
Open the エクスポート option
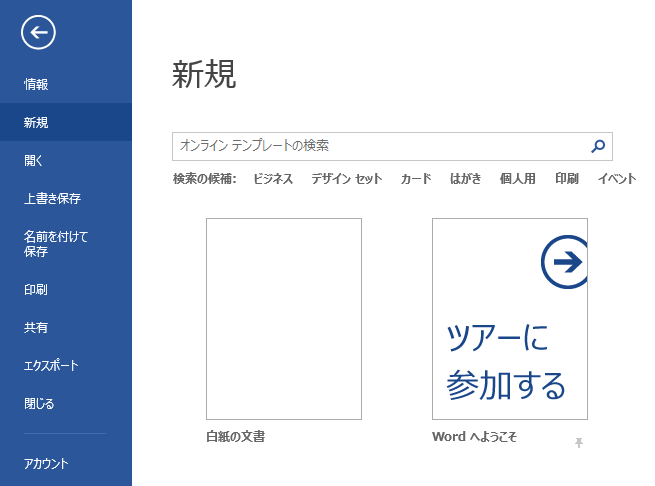coord(52,366)
